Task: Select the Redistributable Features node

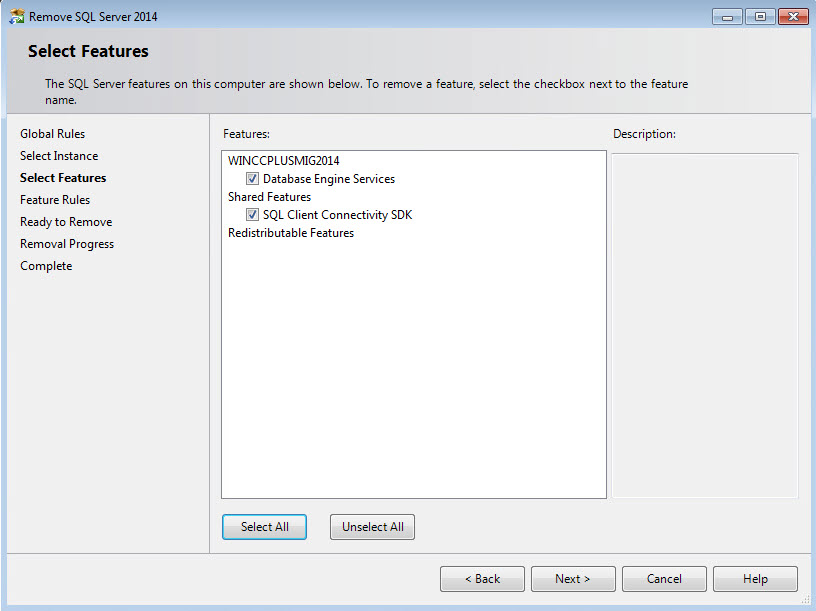Action: [291, 233]
